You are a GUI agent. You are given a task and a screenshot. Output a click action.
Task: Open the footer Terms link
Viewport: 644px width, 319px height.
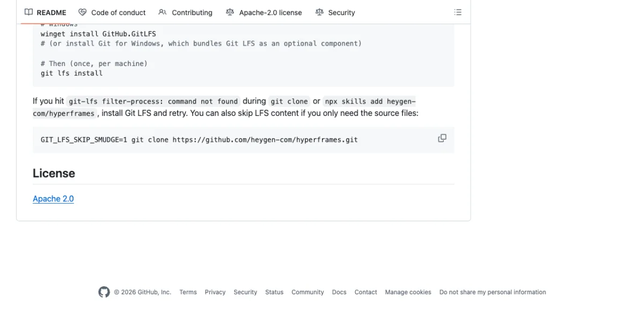(x=188, y=292)
